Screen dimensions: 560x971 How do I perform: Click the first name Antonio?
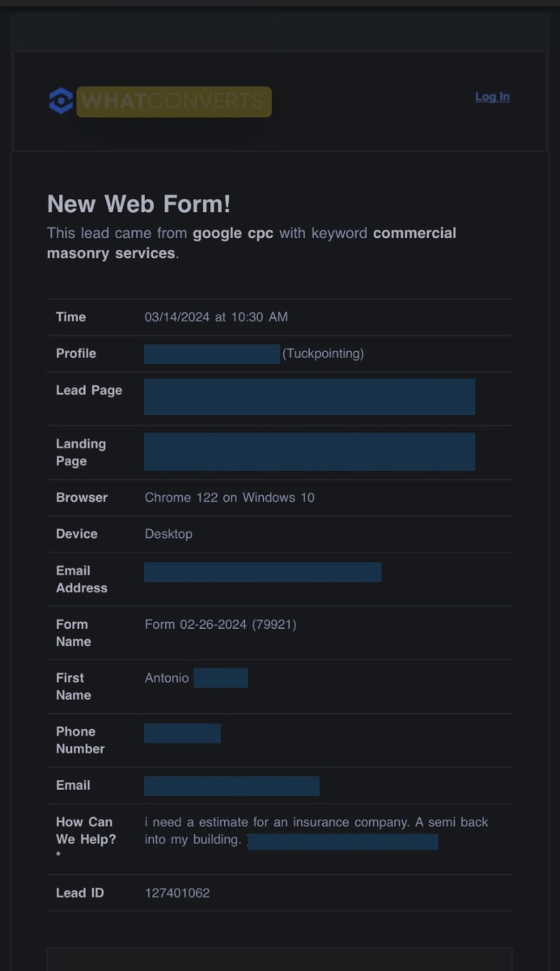[167, 678]
